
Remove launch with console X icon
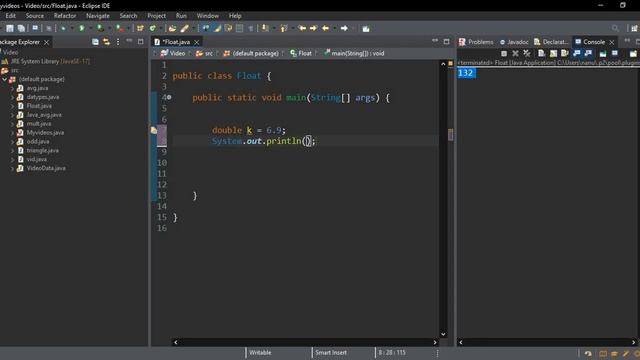tap(516, 53)
